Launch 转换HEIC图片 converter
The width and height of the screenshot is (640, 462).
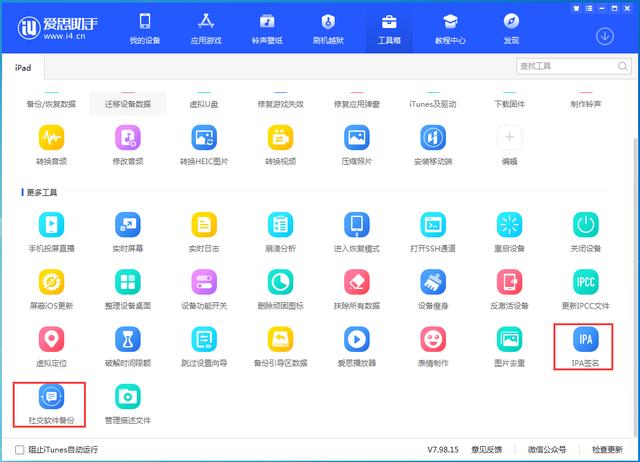point(204,138)
